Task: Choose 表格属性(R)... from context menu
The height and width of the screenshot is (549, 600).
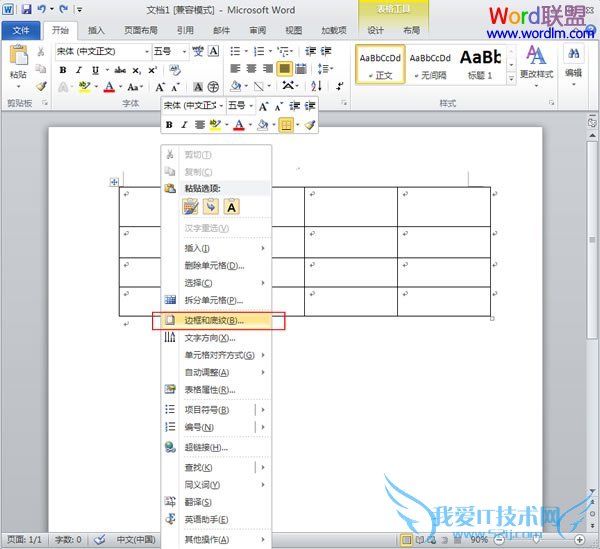Action: click(217, 390)
